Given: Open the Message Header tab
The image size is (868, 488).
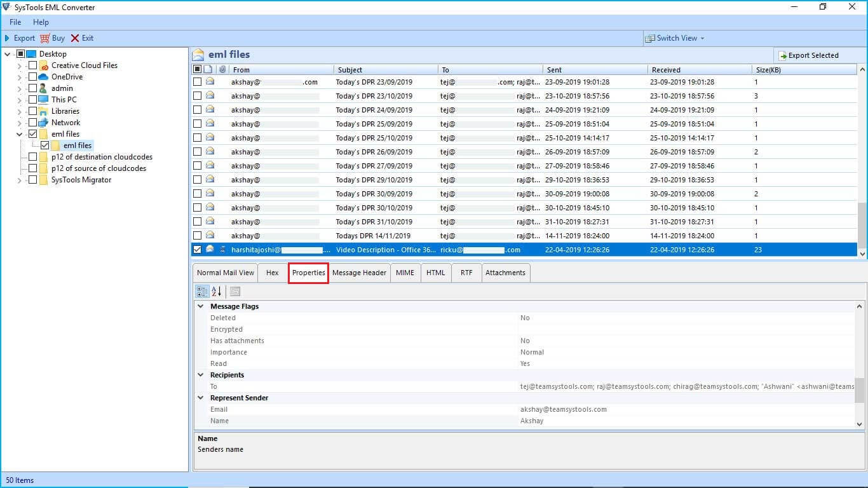Looking at the screenshot, I should tap(359, 273).
